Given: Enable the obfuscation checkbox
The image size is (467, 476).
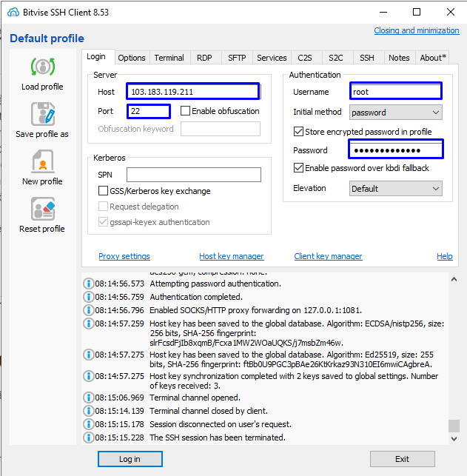Looking at the screenshot, I should point(186,111).
